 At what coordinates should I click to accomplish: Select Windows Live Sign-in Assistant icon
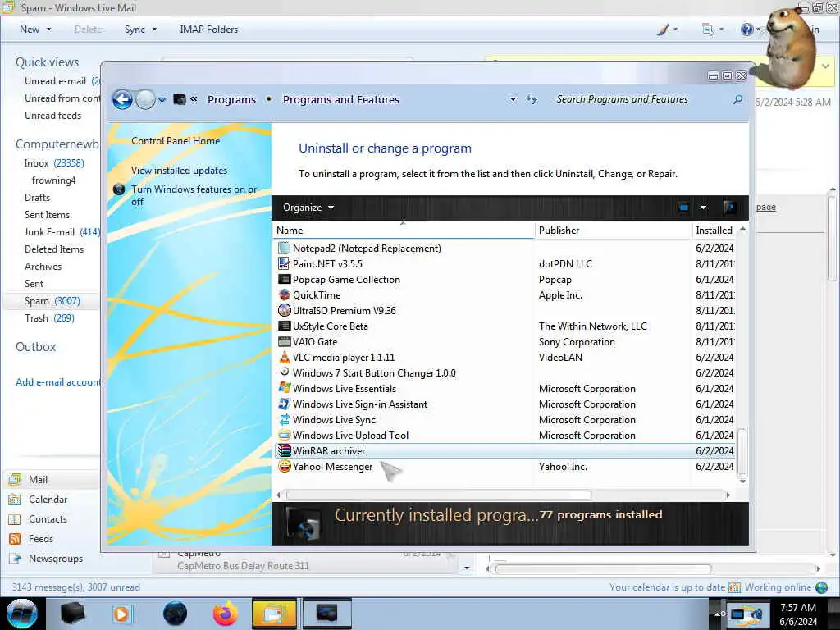(284, 404)
